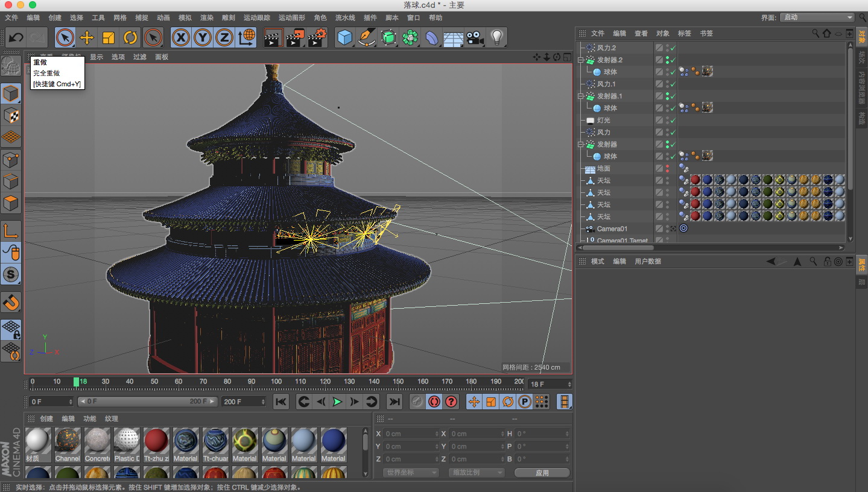The image size is (868, 492).
Task: Enable the Axis mode L icon
Action: click(11, 230)
